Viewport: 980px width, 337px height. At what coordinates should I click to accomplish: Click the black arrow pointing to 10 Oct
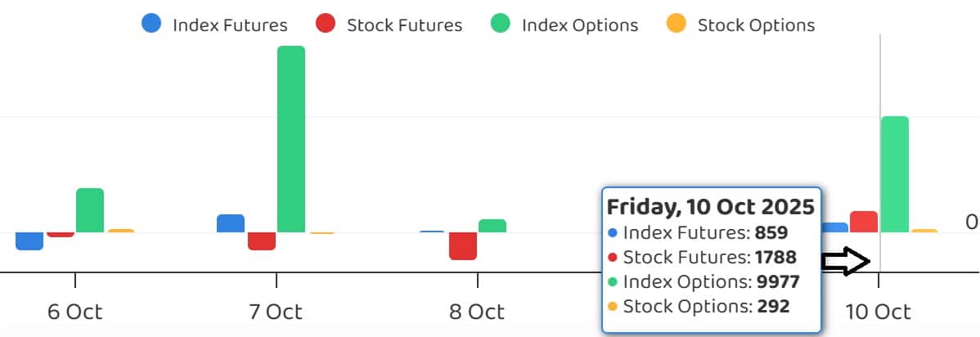[845, 262]
